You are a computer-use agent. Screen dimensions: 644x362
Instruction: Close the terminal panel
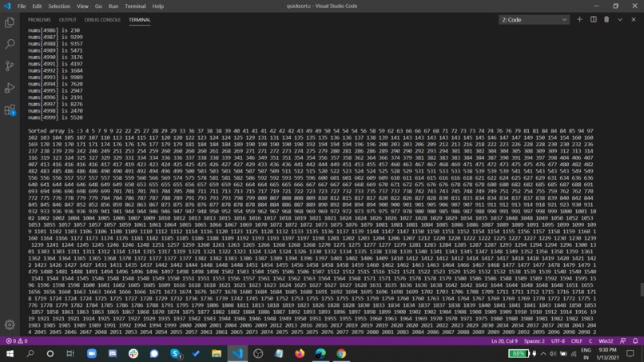coord(634,19)
